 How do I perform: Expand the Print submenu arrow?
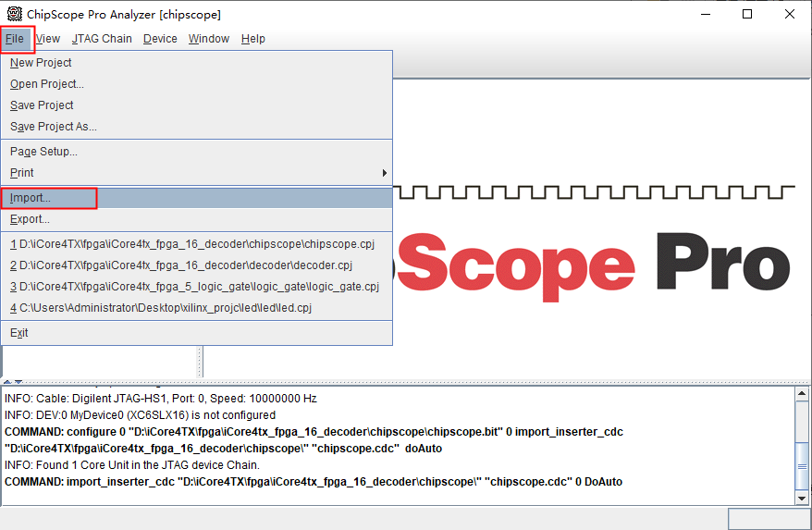[385, 173]
